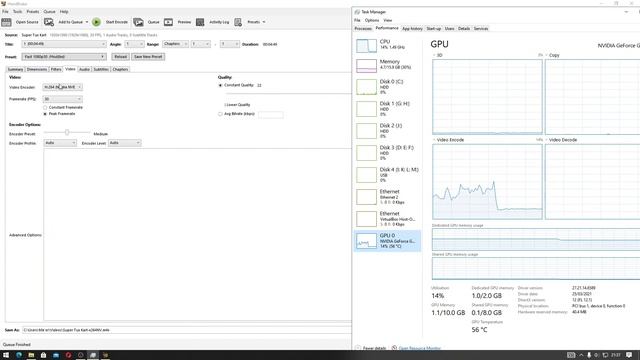Select the Memory graph in Task Manager

tap(367, 66)
